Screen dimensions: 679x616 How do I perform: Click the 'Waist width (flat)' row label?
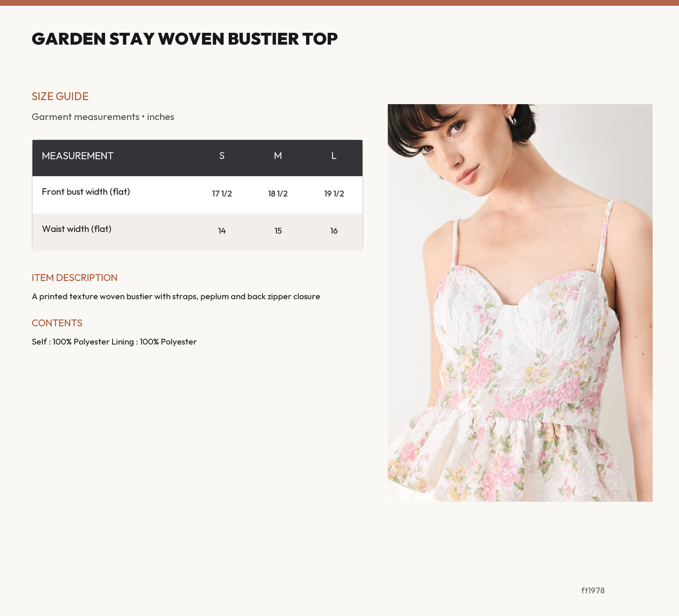pos(76,229)
